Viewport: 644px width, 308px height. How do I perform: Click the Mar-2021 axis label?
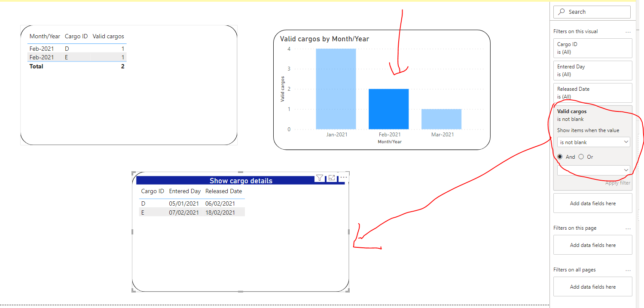point(442,135)
